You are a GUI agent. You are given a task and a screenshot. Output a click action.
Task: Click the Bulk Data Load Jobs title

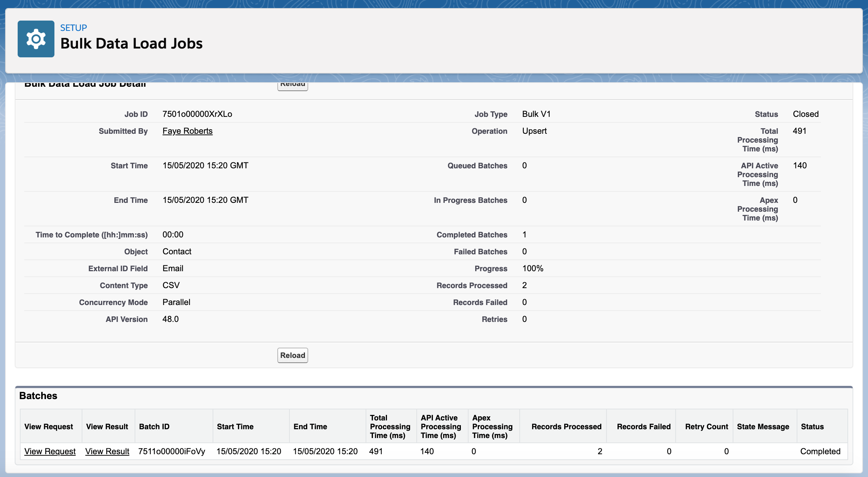click(x=131, y=44)
